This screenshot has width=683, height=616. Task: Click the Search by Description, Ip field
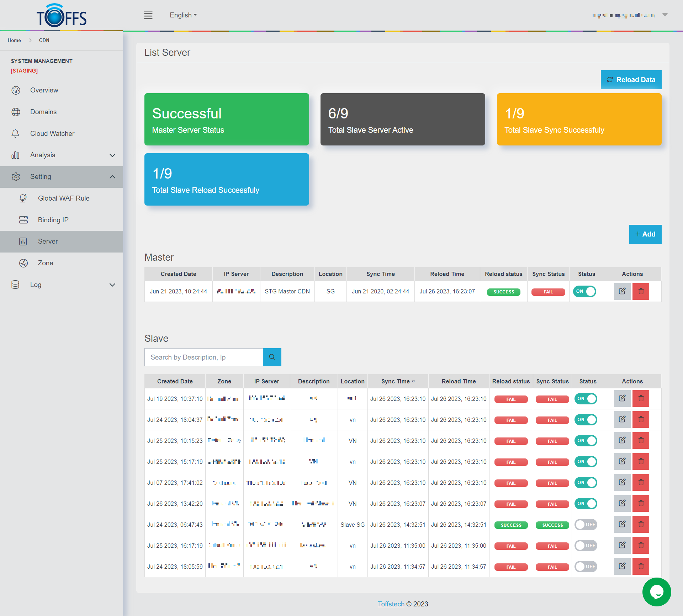(203, 357)
